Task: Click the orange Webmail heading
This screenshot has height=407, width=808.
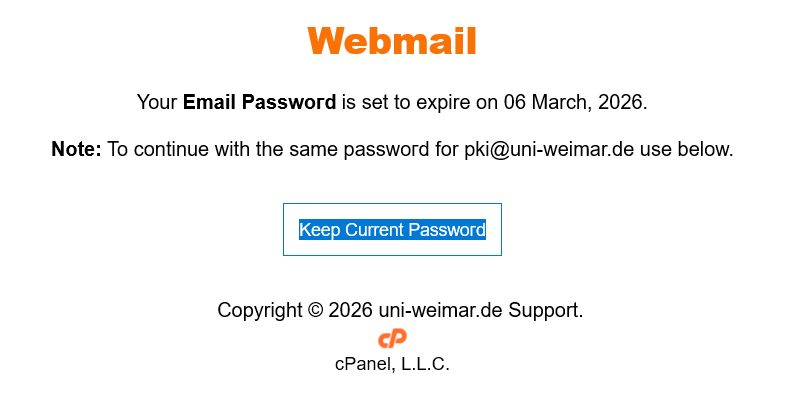Action: coord(392,42)
